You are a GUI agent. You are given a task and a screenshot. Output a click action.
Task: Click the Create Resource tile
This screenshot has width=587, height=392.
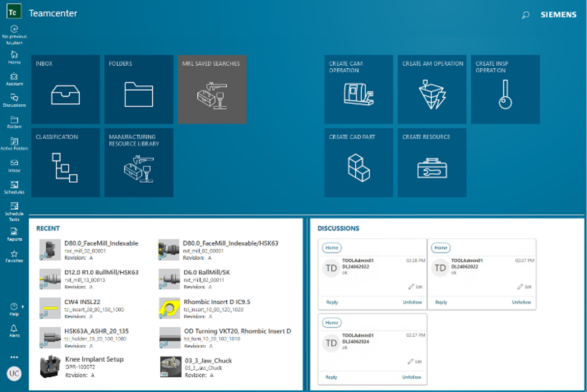click(x=432, y=163)
